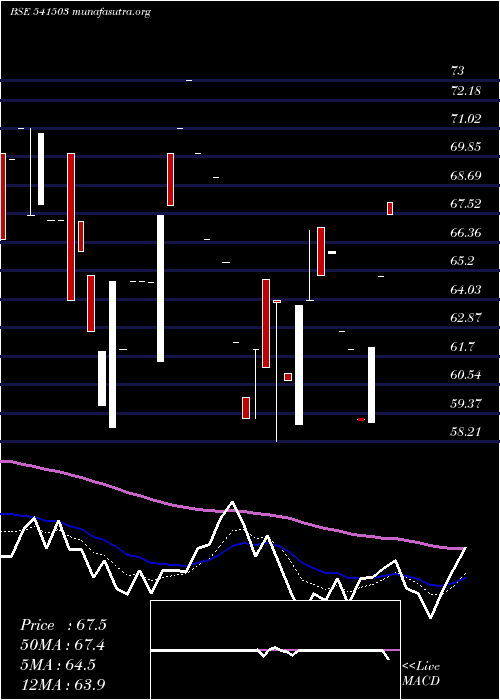
Task: Click the latest small red candle near 67.52
Action: tap(390, 208)
